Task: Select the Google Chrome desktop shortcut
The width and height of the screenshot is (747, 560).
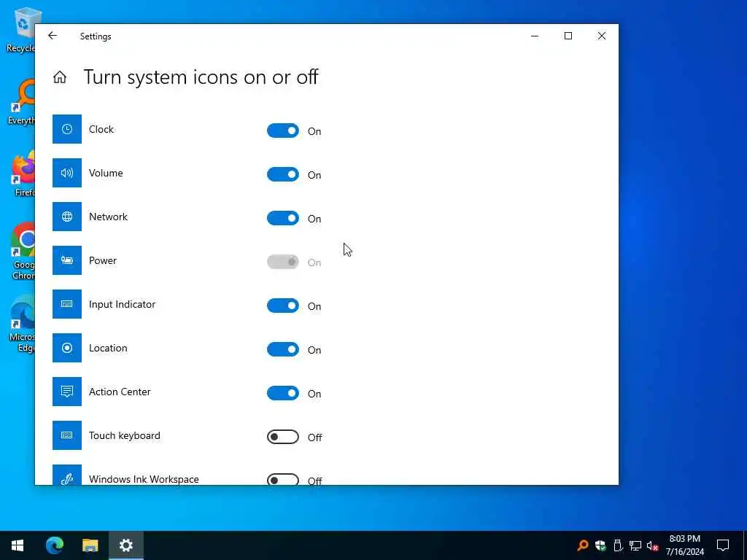Action: tap(23, 251)
